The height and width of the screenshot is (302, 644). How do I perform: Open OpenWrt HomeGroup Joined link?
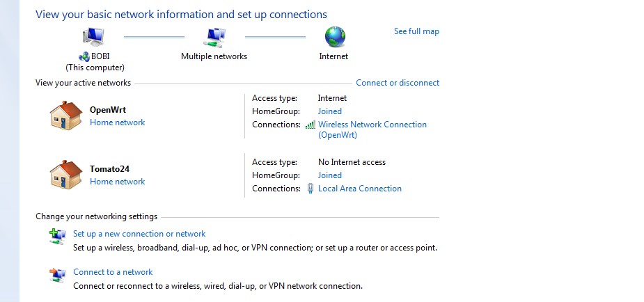[330, 111]
